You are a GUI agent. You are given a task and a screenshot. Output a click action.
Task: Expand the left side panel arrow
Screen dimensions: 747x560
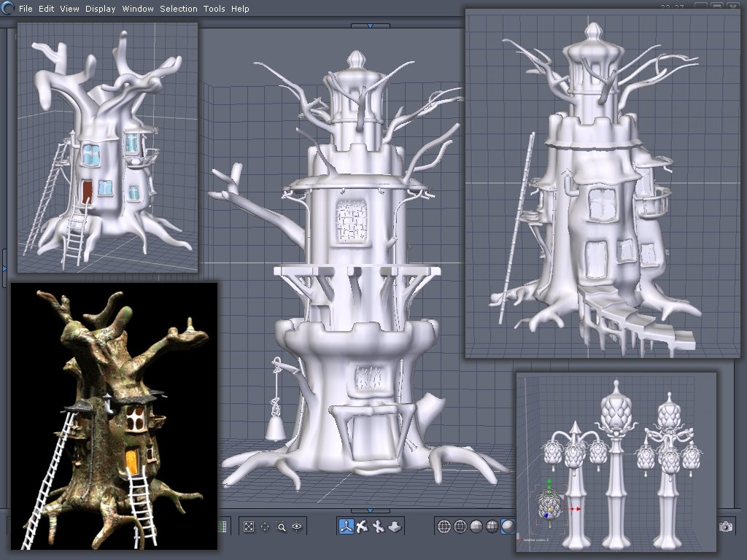4,268
